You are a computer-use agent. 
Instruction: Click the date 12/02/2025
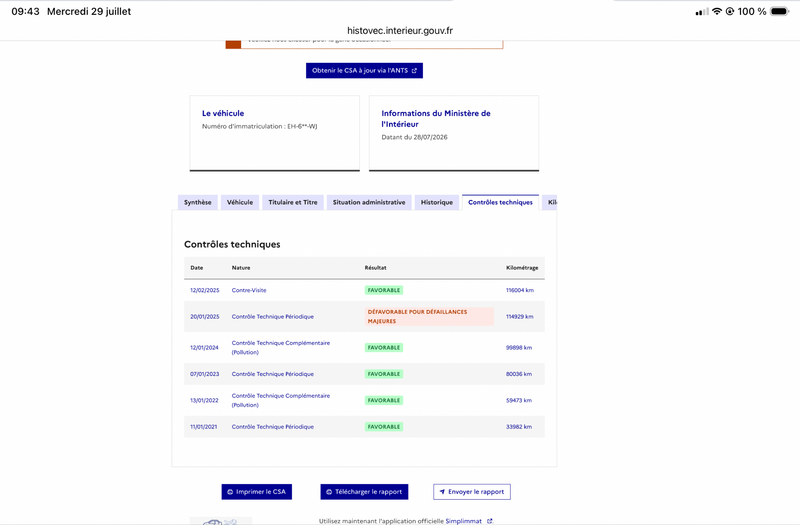tap(205, 290)
